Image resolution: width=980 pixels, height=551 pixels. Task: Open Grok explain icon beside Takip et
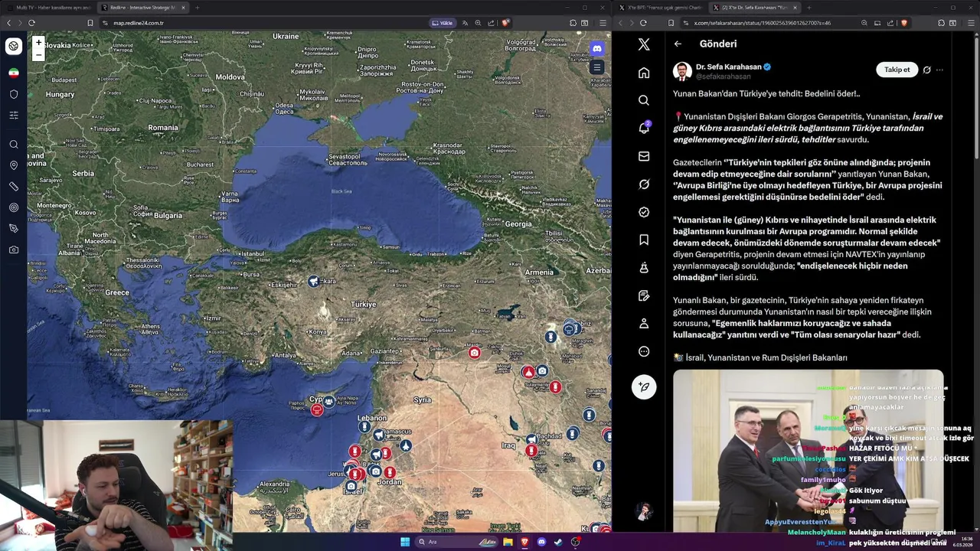926,70
